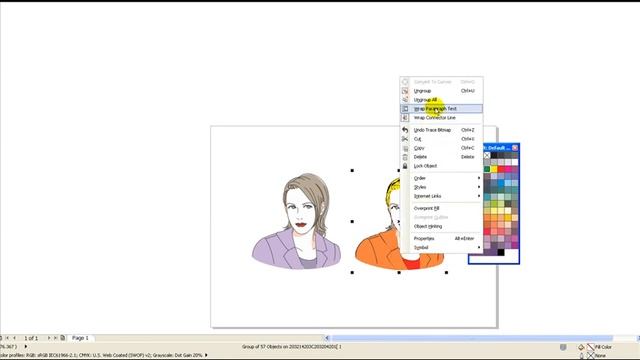Expand the Internet Links submenu
This screenshot has height=360, width=640.
tap(442, 196)
